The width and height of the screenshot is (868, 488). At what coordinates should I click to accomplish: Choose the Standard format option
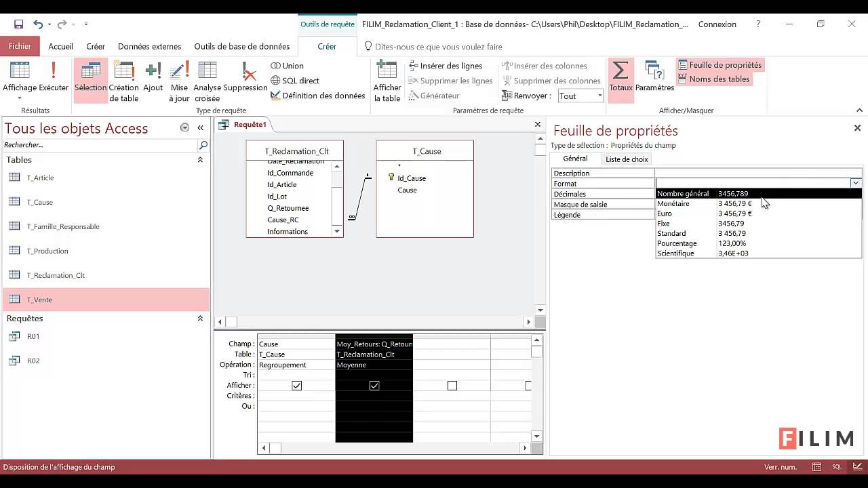pyautogui.click(x=758, y=233)
